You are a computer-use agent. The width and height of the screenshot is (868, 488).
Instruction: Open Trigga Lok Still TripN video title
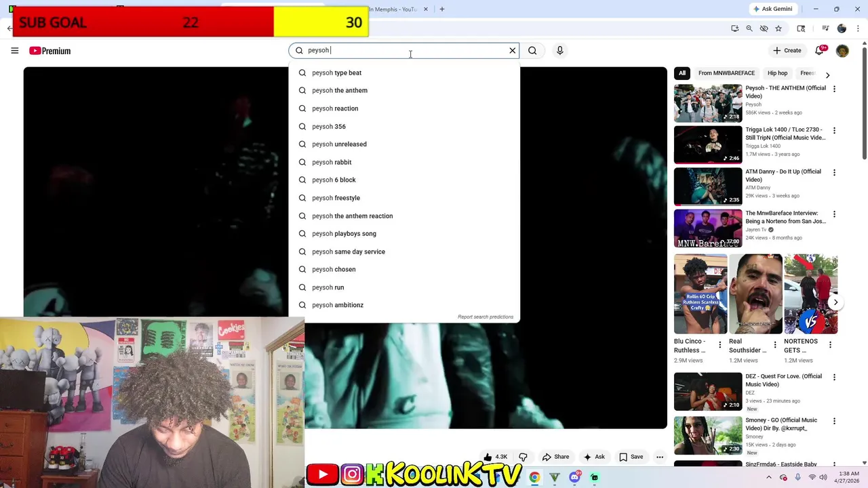coord(785,134)
